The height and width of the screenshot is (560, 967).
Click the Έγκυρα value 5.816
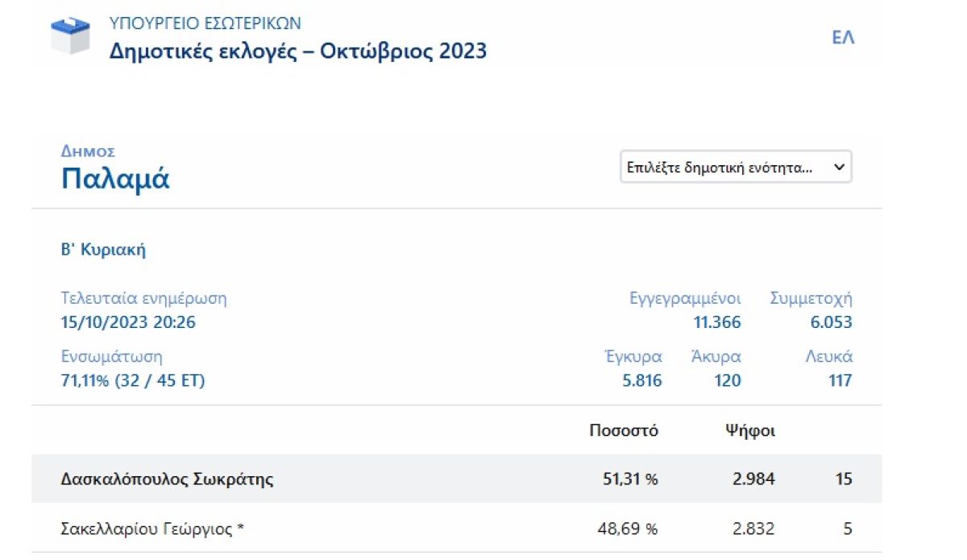click(x=641, y=381)
